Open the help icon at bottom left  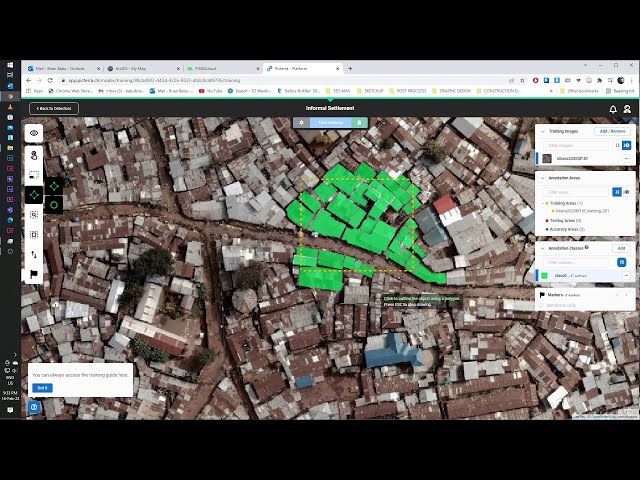34,407
